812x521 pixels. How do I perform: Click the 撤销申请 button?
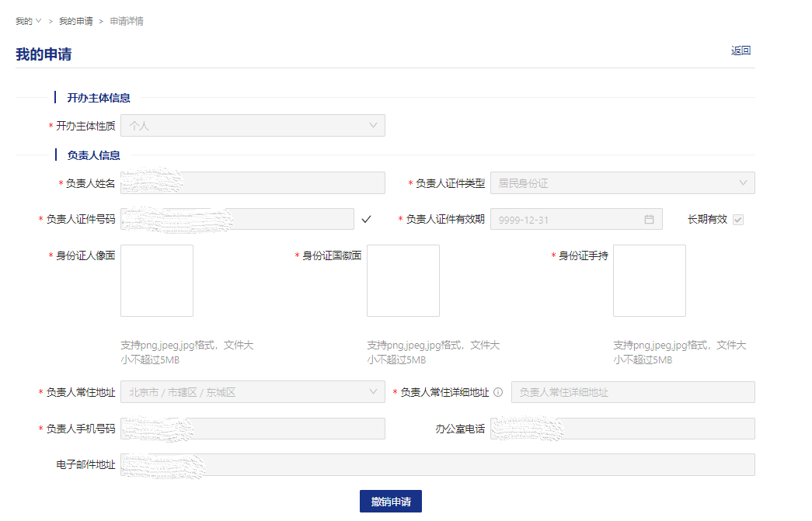[390, 502]
